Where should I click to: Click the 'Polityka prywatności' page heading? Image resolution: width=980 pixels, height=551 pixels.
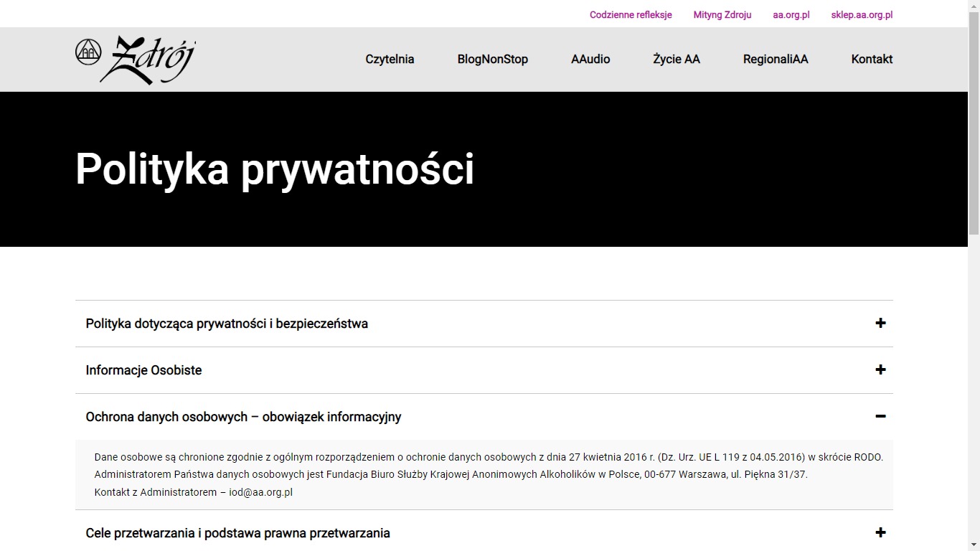coord(275,169)
